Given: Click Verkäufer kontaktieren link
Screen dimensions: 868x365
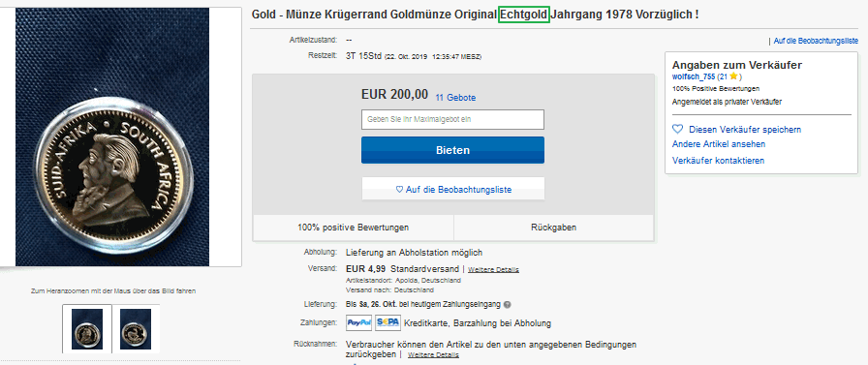Looking at the screenshot, I should 718,161.
